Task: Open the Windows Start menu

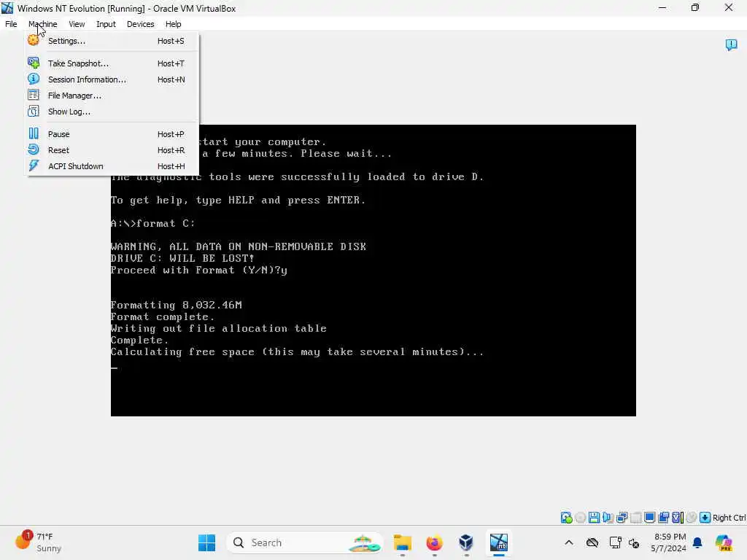Action: 206,542
